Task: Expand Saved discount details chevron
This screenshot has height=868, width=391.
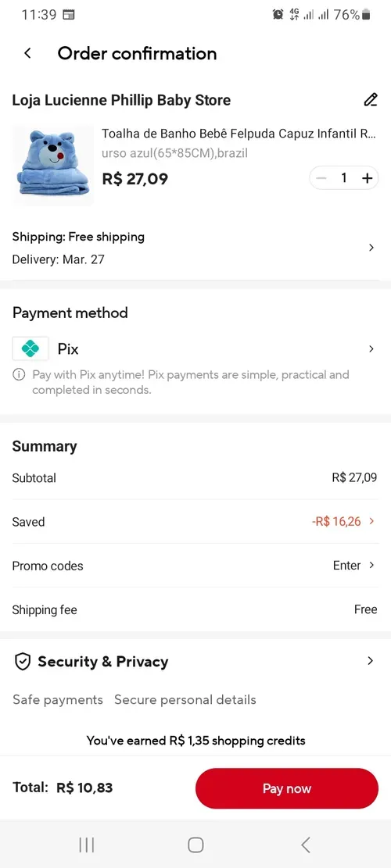Action: click(x=371, y=521)
